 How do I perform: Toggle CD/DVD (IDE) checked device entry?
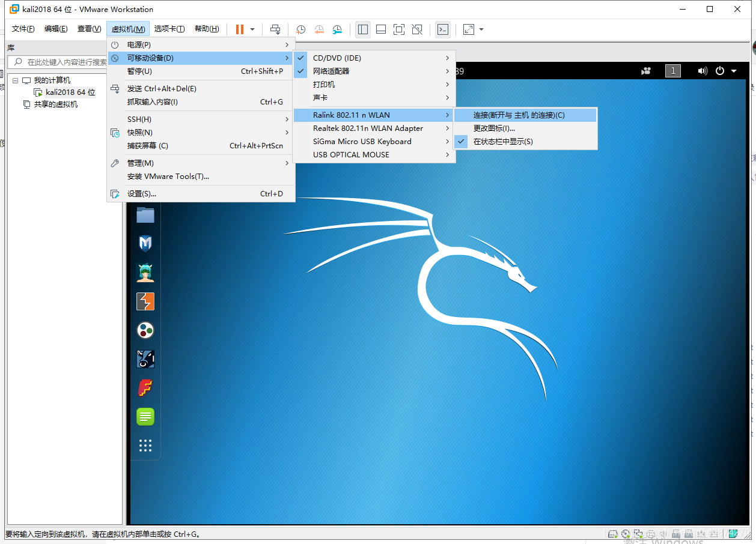point(375,58)
